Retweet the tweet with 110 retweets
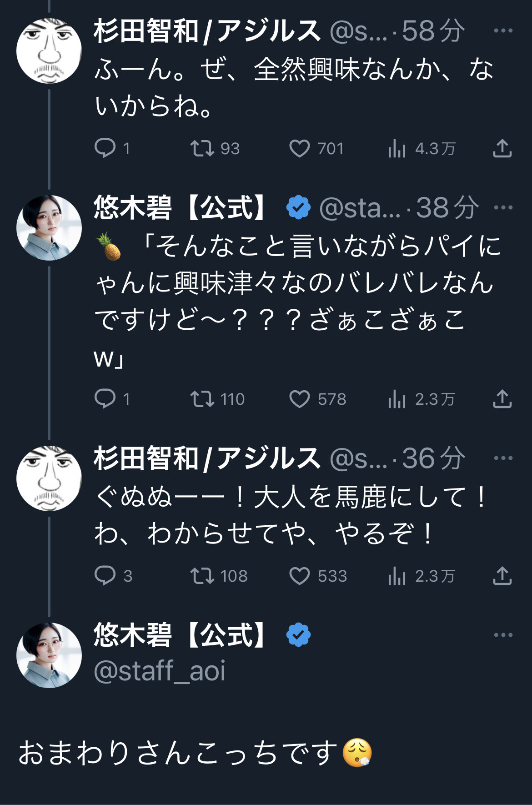The image size is (532, 805). coord(202,399)
